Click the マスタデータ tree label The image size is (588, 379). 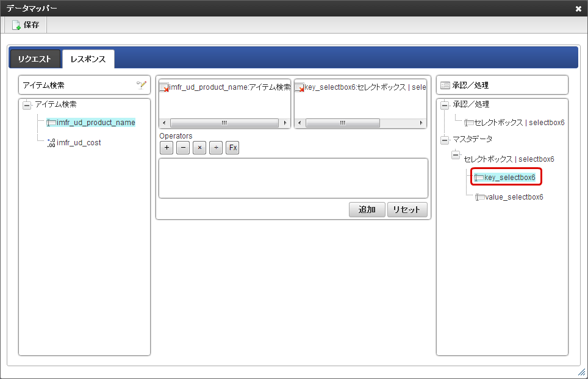point(473,139)
